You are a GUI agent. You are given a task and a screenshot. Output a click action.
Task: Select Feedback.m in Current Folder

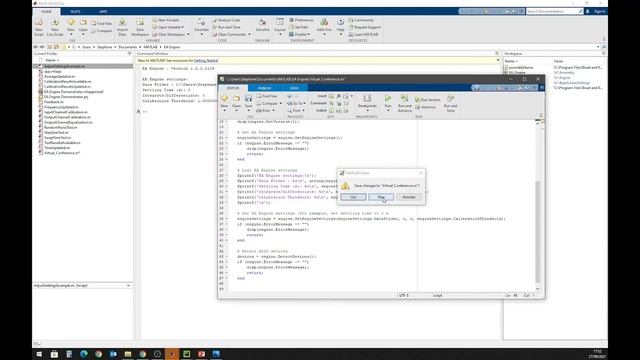pos(53,102)
